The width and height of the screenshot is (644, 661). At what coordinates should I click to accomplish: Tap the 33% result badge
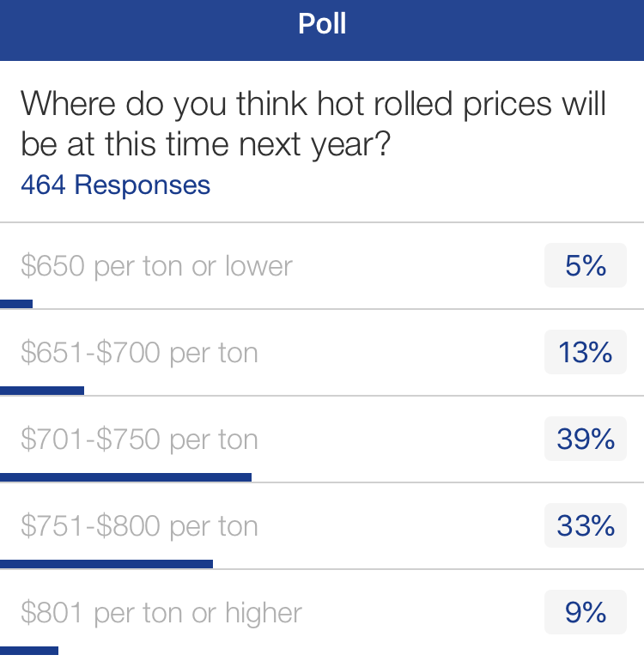tap(586, 526)
